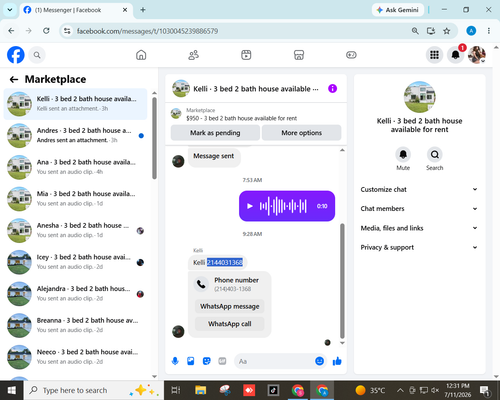Image resolution: width=500 pixels, height=400 pixels.
Task: Click the listing photo in right panel
Action: (419, 97)
